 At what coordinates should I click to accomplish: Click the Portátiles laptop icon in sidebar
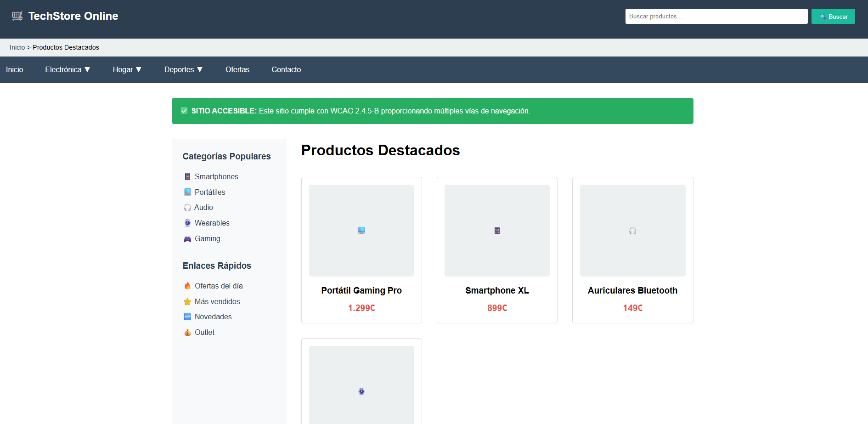coord(187,192)
